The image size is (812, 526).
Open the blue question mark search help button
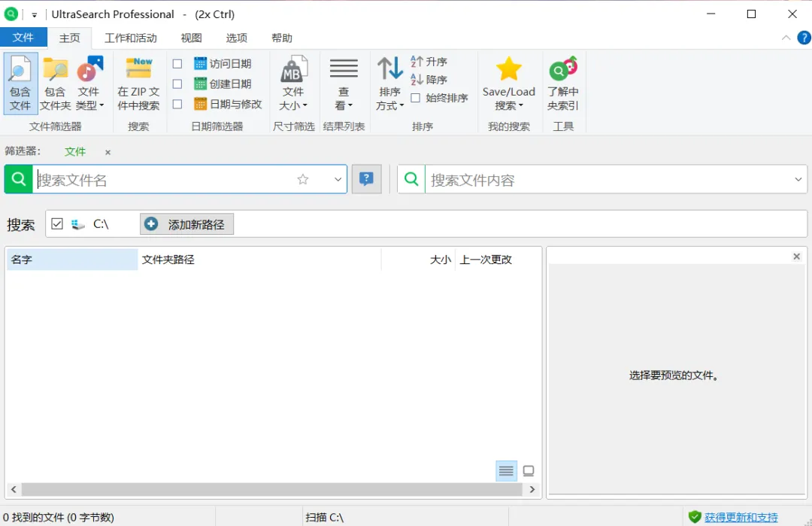367,179
